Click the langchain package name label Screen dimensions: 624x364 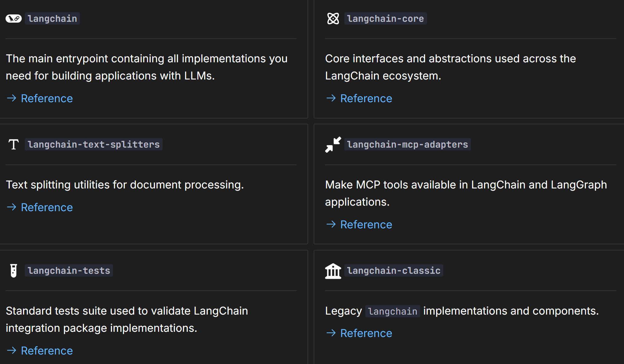coord(52,19)
